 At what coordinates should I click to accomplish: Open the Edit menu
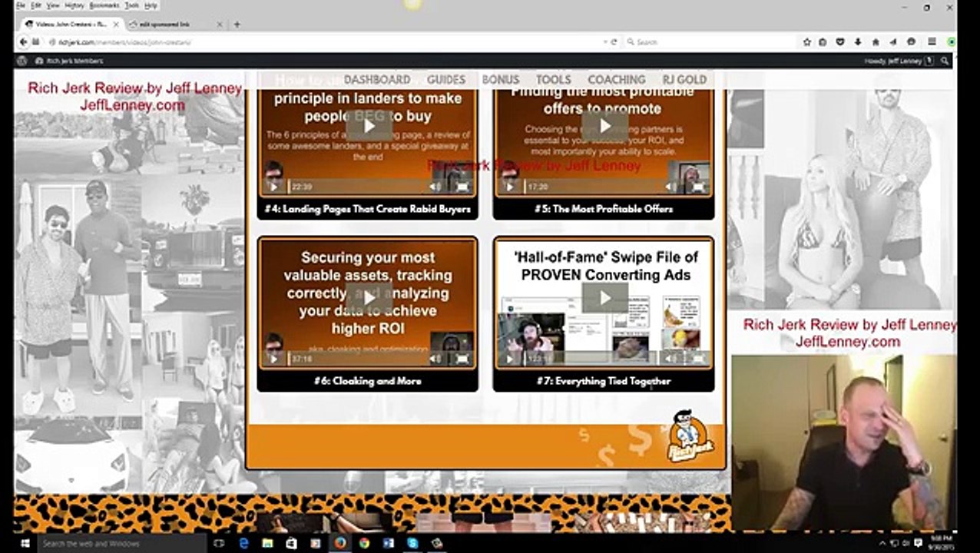click(35, 5)
